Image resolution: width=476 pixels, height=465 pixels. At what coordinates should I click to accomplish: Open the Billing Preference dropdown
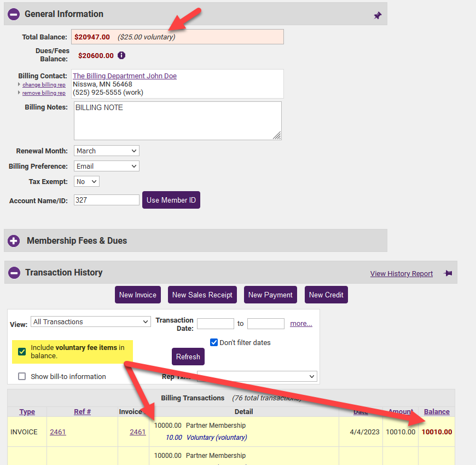tap(107, 167)
